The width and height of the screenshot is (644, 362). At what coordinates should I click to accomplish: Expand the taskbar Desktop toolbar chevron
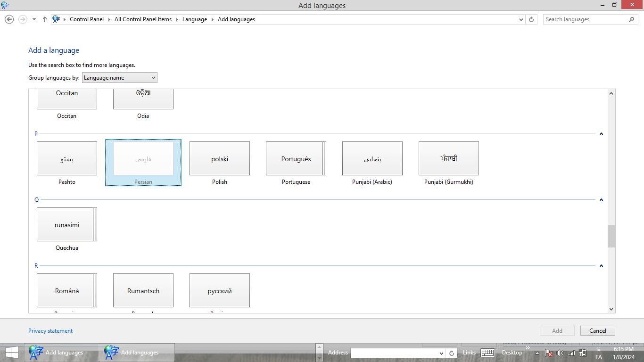528,348
